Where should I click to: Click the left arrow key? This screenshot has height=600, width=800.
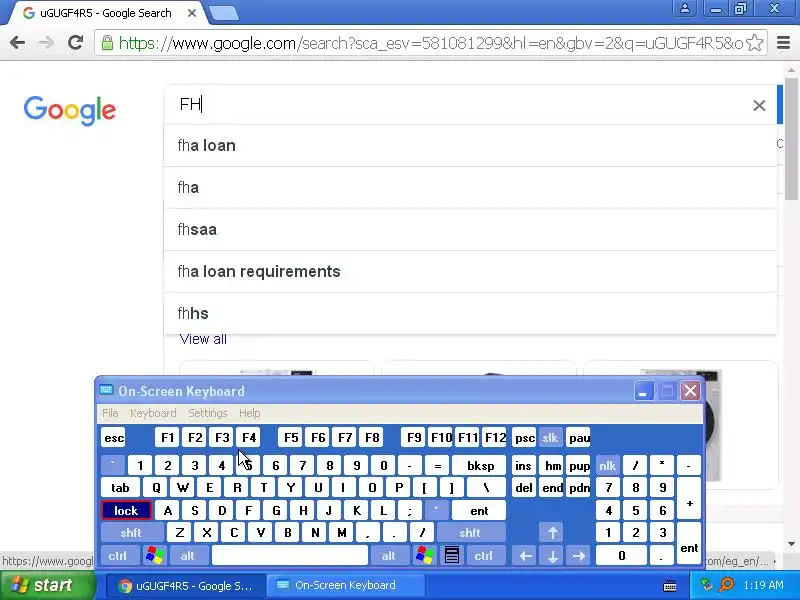click(x=526, y=555)
